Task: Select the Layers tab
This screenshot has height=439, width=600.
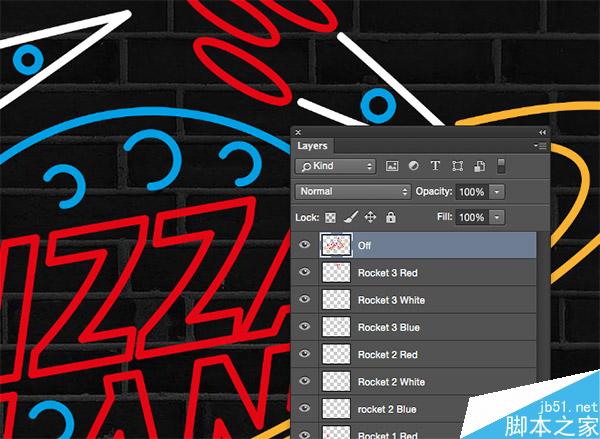Action: pos(312,146)
